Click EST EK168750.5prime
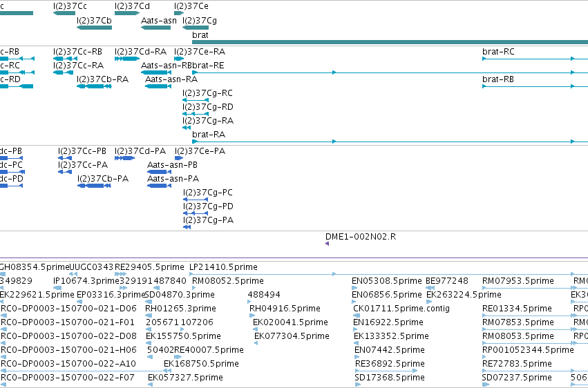The height and width of the screenshot is (388, 588). click(201, 364)
